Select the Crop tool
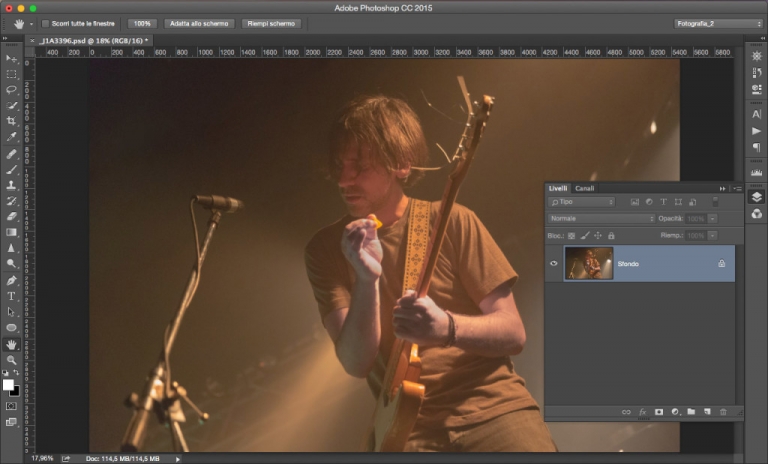 tap(11, 121)
